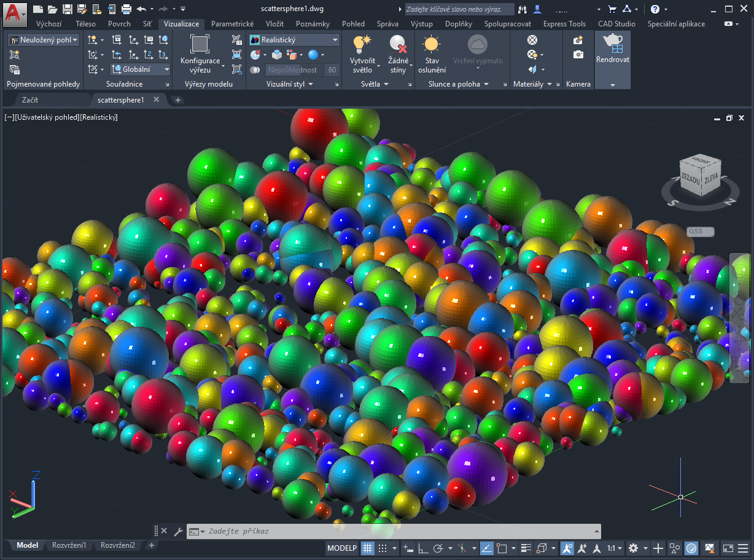Open a new drawing tab with plus
Screen dimensions: 754x560
point(178,99)
